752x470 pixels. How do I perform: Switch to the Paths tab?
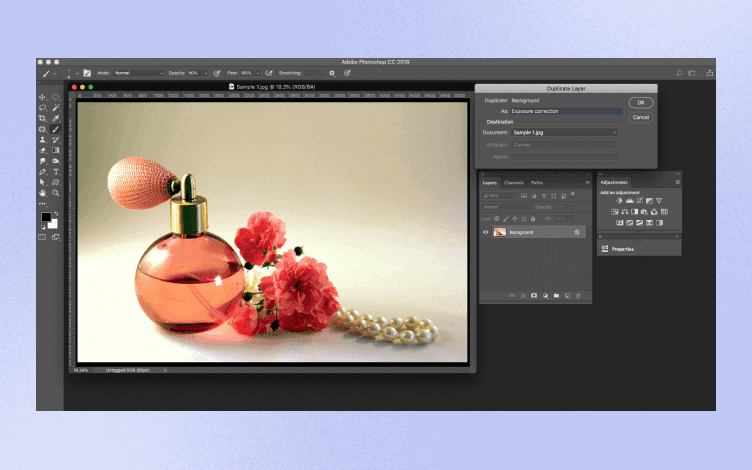tap(537, 183)
